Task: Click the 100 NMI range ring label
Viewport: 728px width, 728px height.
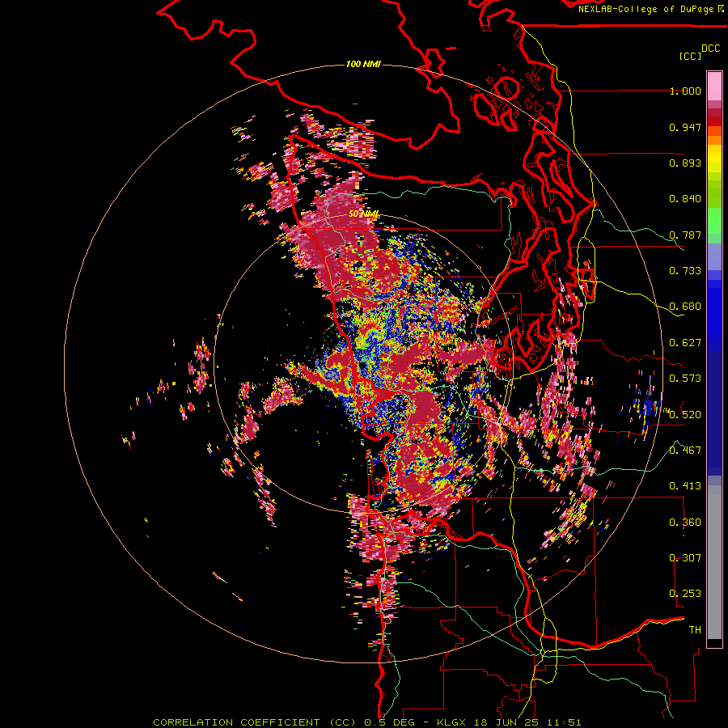Action: point(363,64)
